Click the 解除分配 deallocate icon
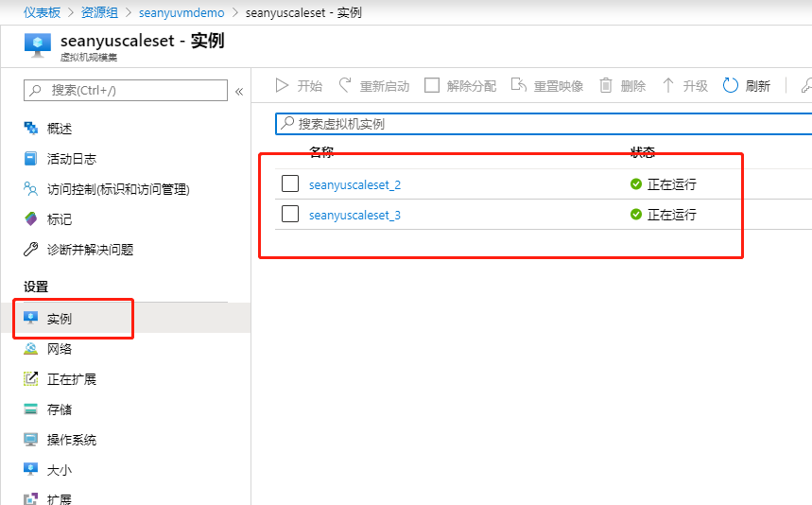 point(432,86)
